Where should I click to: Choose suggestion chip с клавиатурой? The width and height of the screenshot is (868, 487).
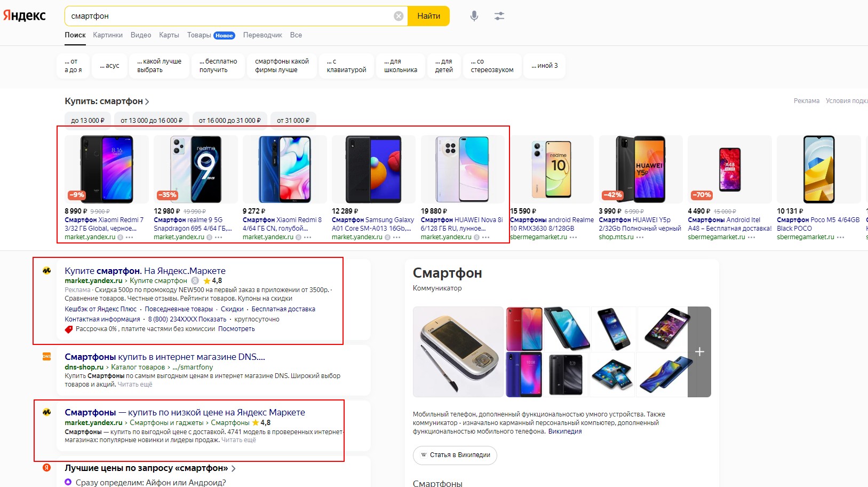pos(346,66)
